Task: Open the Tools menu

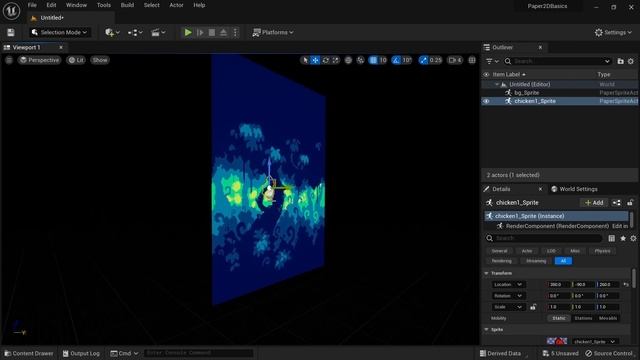Action: pyautogui.click(x=104, y=5)
